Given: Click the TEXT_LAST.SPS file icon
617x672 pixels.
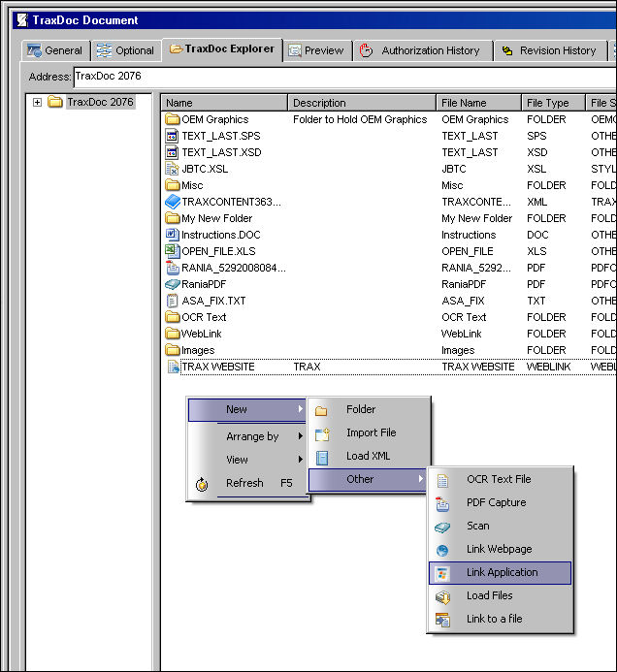Looking at the screenshot, I should tap(172, 136).
